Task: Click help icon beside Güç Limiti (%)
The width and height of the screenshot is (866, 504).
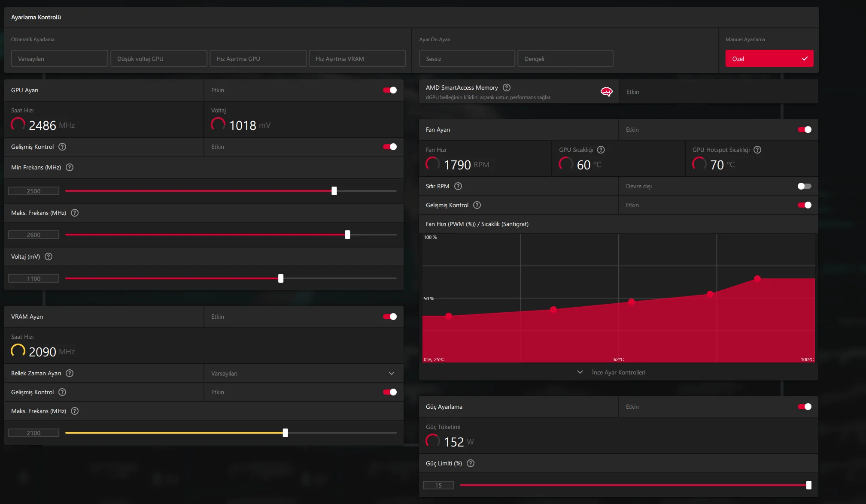Action: [471, 463]
